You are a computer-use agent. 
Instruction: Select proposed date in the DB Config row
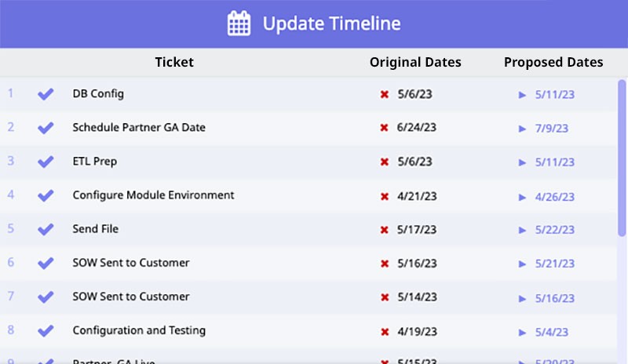pos(555,94)
